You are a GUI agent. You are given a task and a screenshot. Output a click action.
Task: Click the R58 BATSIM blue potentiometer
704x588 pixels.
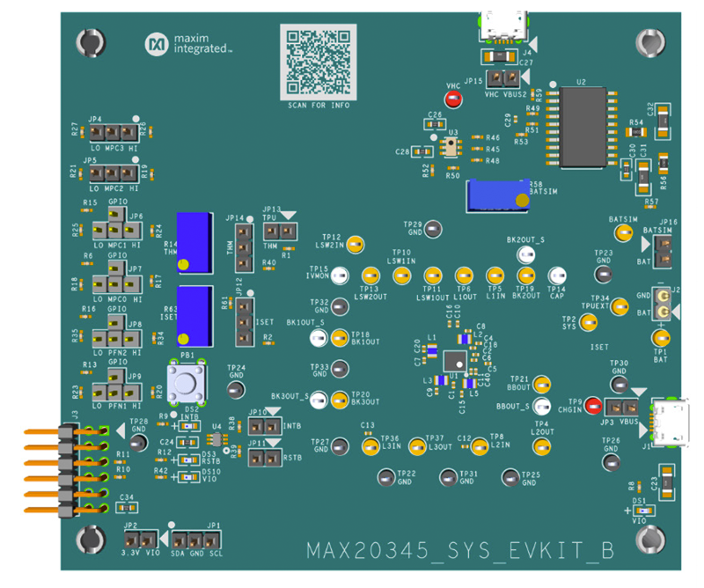[497, 195]
